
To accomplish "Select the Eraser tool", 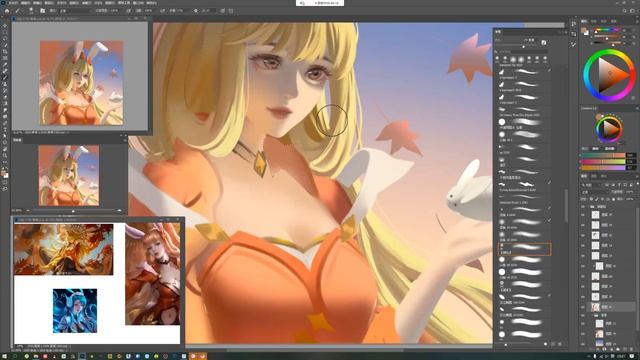I will coord(5,97).
